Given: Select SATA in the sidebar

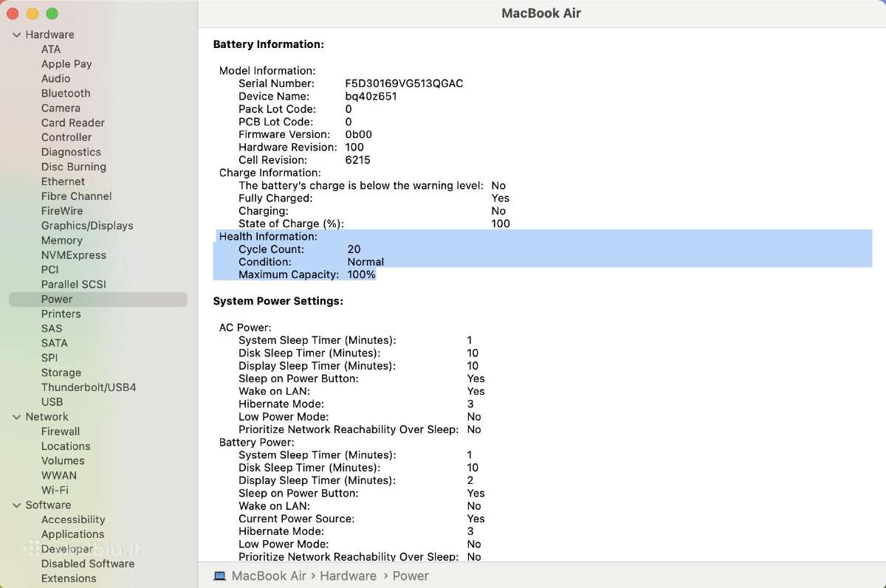Looking at the screenshot, I should pos(55,344).
